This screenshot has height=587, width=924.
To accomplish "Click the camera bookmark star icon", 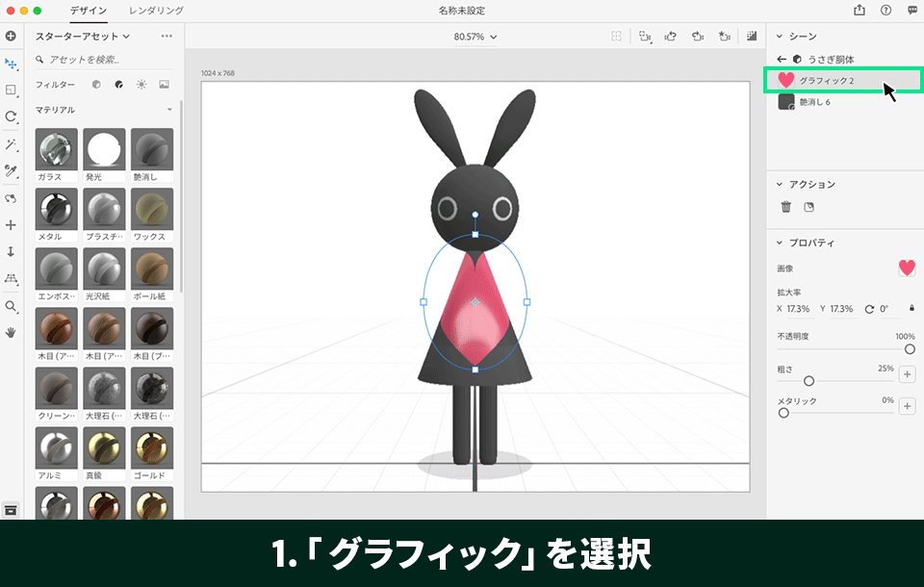I will (x=725, y=37).
